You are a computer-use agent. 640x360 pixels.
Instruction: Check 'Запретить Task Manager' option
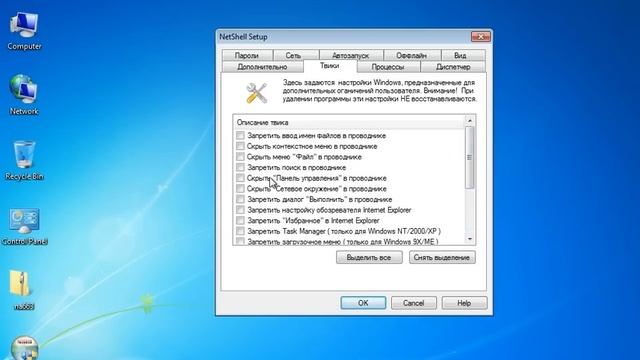click(x=240, y=231)
